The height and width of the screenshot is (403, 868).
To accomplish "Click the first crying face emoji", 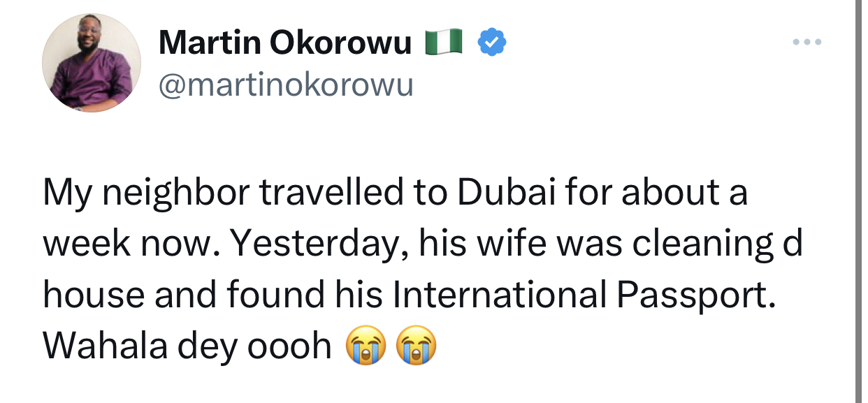I will tap(366, 345).
